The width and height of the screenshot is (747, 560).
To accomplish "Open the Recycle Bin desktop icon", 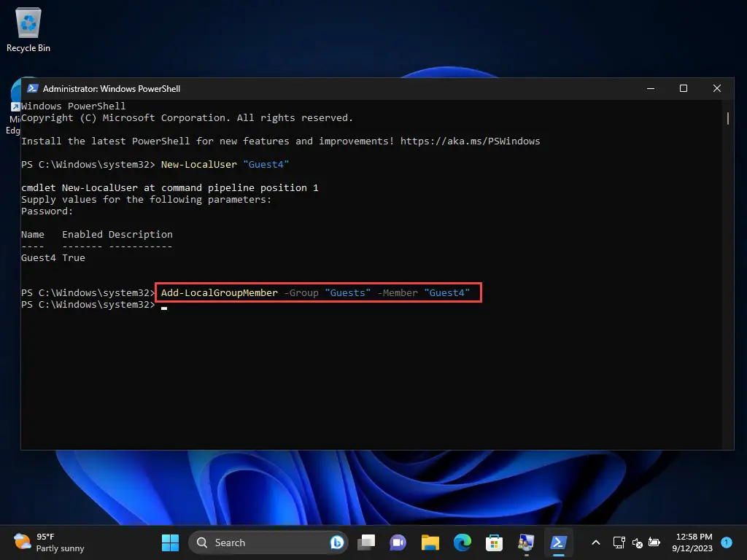I will 28,29.
